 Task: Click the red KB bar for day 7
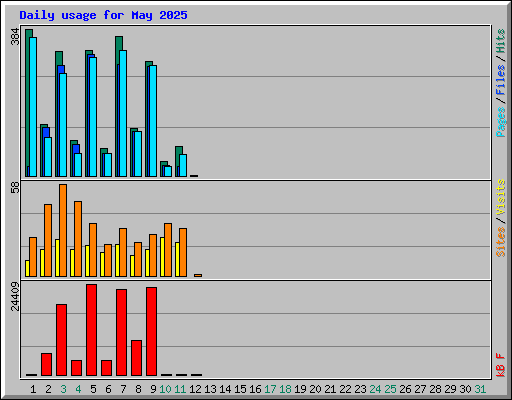(x=121, y=332)
